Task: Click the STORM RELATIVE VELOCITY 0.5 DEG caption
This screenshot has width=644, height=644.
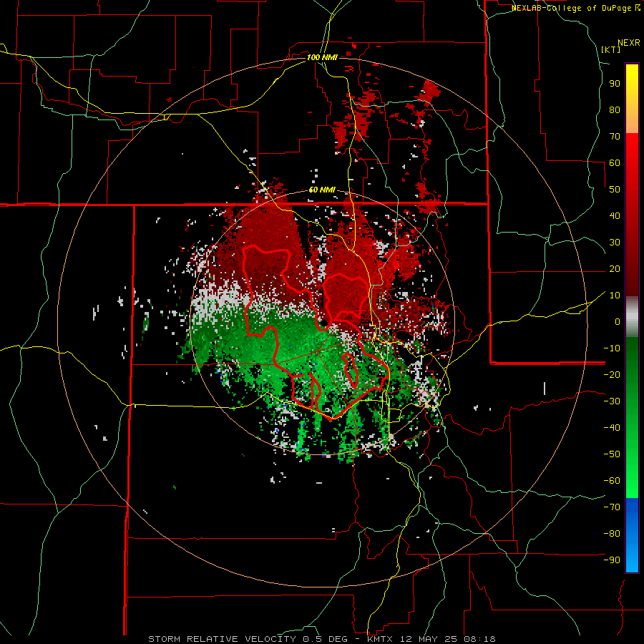Action: (248, 639)
